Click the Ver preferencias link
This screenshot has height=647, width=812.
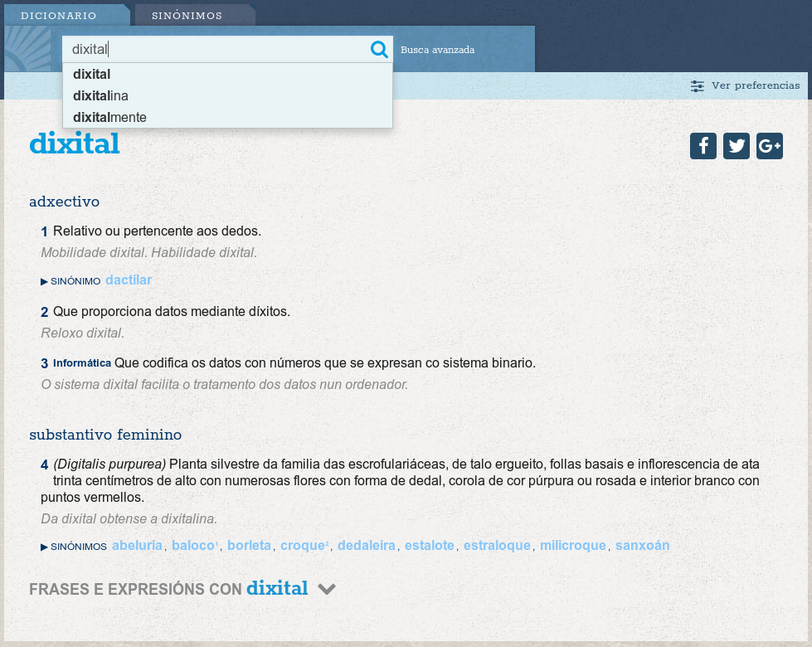755,85
